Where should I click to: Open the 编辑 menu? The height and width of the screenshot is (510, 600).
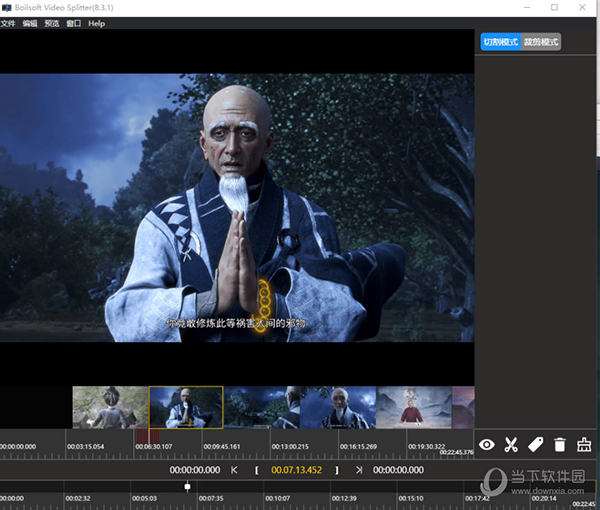pyautogui.click(x=30, y=23)
